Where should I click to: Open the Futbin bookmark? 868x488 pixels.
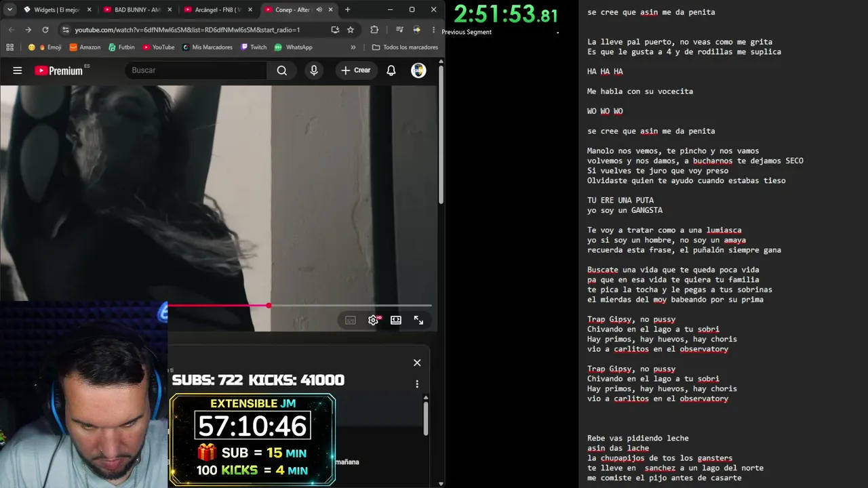click(121, 47)
